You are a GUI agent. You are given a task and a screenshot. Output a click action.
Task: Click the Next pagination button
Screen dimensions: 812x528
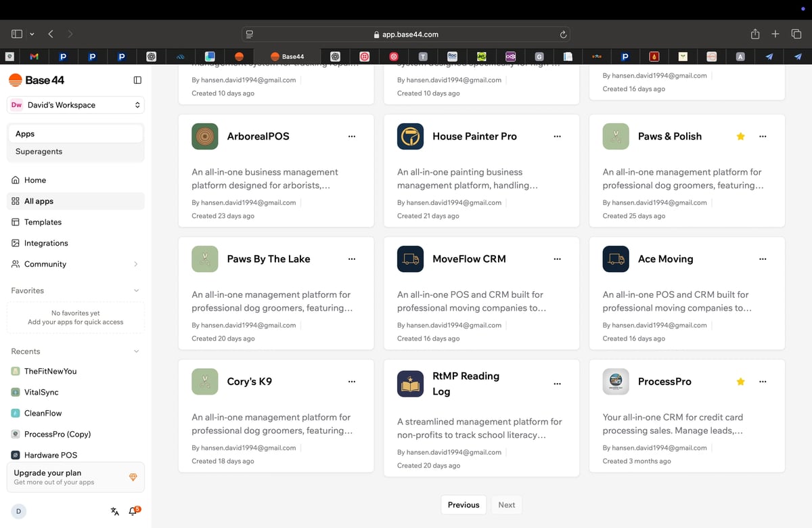click(x=506, y=504)
